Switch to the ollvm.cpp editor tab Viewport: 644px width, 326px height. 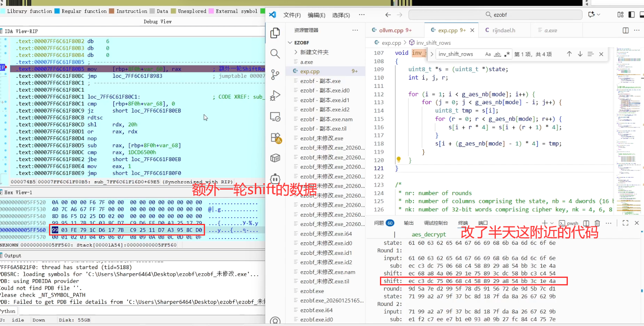pyautogui.click(x=391, y=31)
